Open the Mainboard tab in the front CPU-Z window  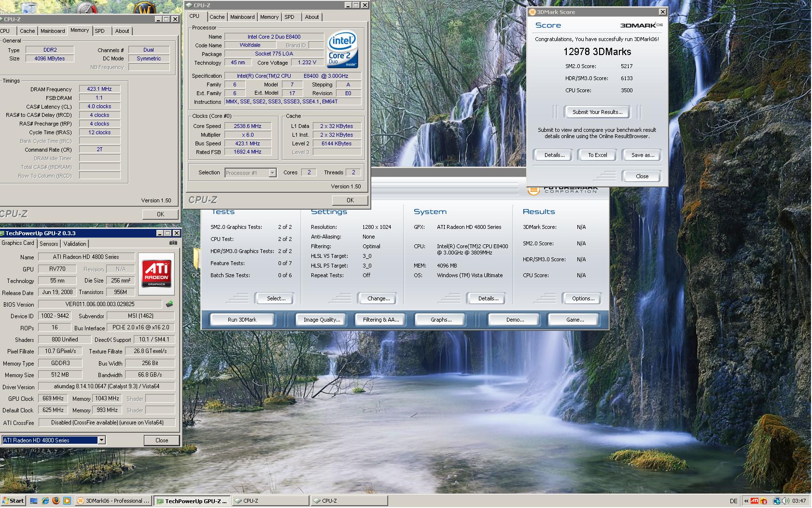(242, 17)
